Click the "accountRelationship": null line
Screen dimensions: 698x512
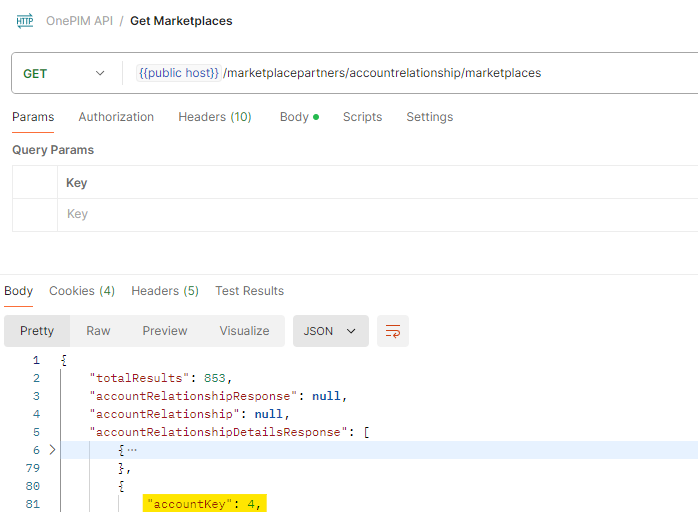tap(189, 414)
